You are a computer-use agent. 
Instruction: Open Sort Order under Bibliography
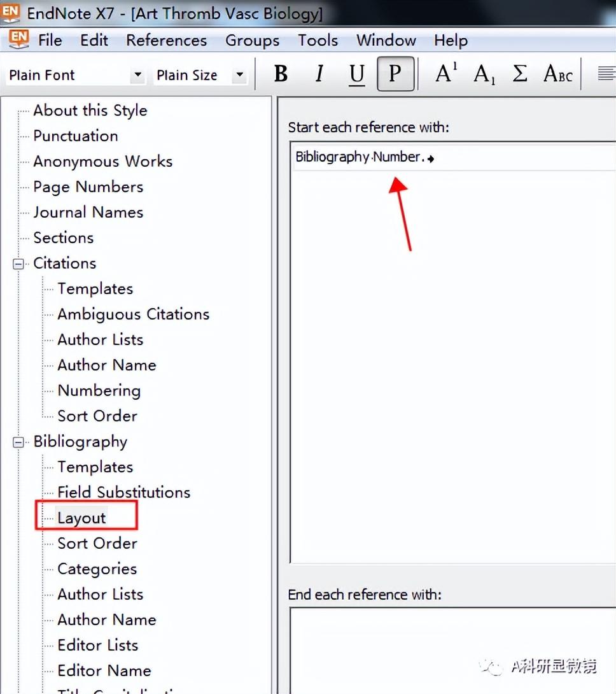(97, 543)
